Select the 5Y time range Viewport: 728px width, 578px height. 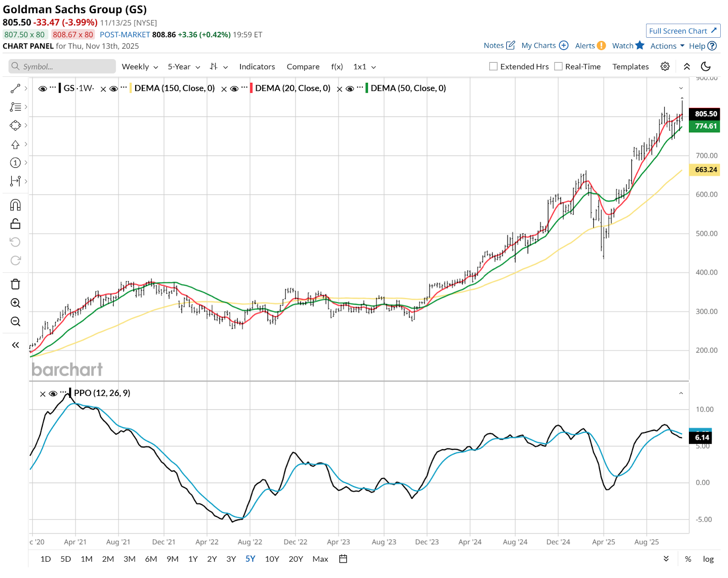250,559
